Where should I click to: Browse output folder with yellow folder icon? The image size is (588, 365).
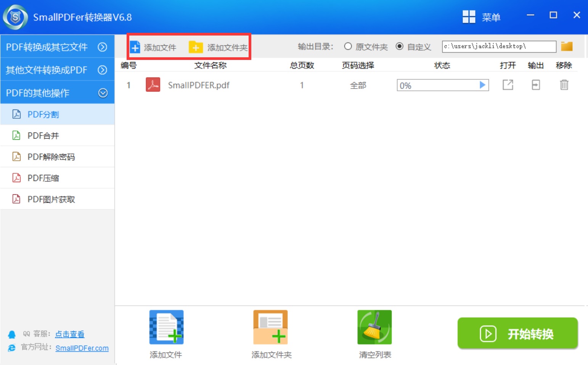[x=567, y=46]
